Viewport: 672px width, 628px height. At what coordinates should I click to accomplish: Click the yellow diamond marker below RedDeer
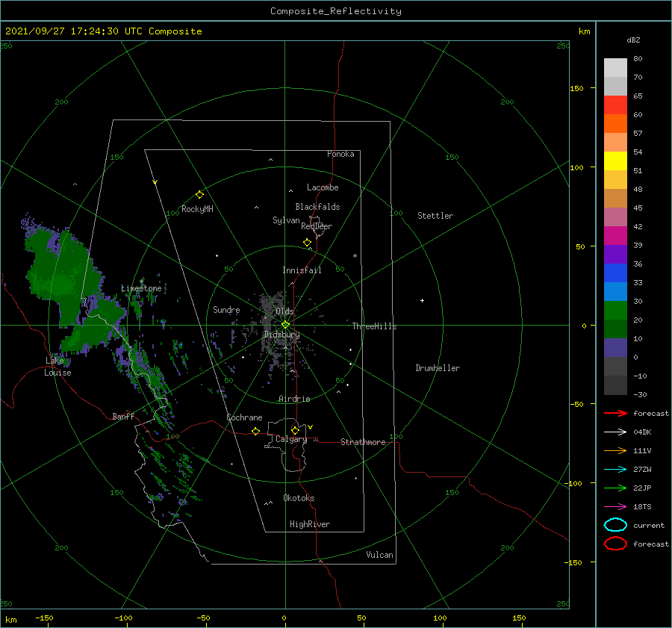tap(308, 243)
